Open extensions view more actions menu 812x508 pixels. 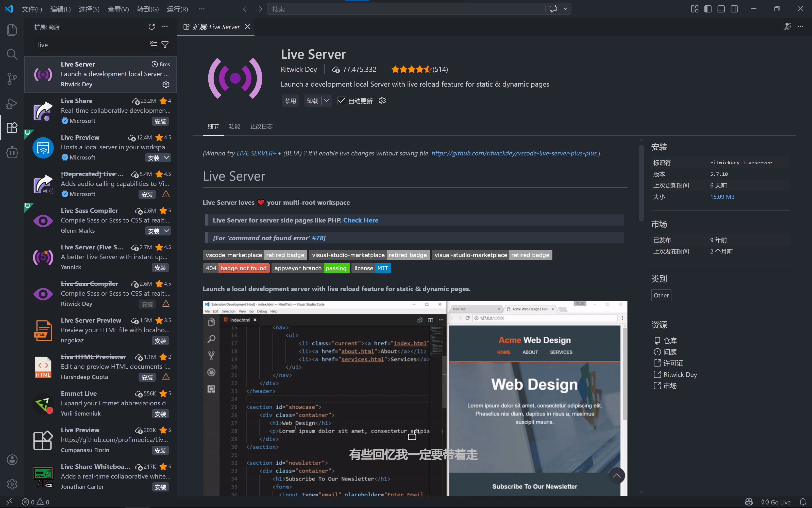click(165, 27)
